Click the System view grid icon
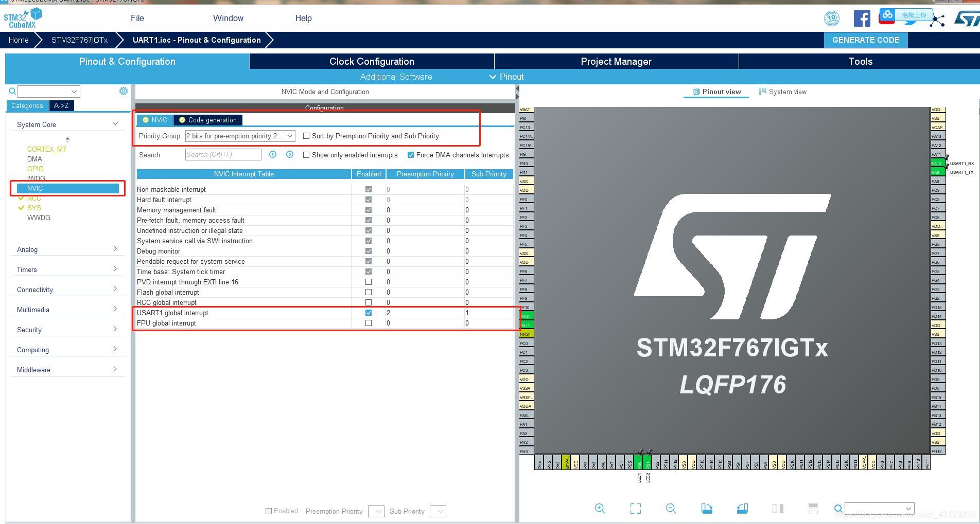This screenshot has width=980, height=524. point(763,92)
